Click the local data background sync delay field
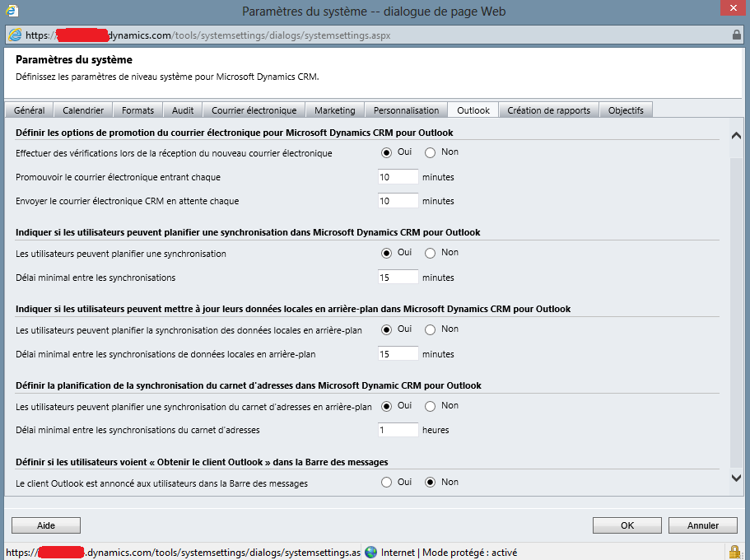This screenshot has width=750, height=560. pos(398,354)
